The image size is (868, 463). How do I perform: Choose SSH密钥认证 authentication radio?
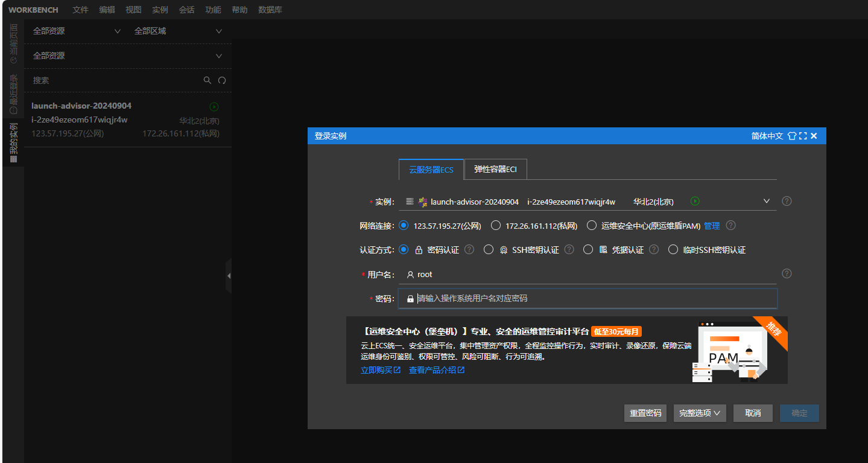pos(489,249)
